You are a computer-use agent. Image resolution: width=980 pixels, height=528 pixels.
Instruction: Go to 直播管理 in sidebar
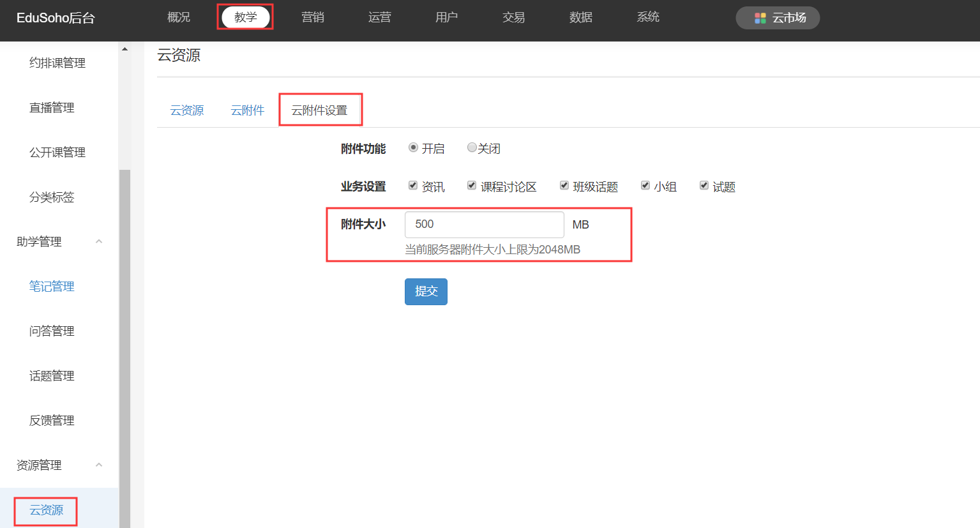coord(52,108)
